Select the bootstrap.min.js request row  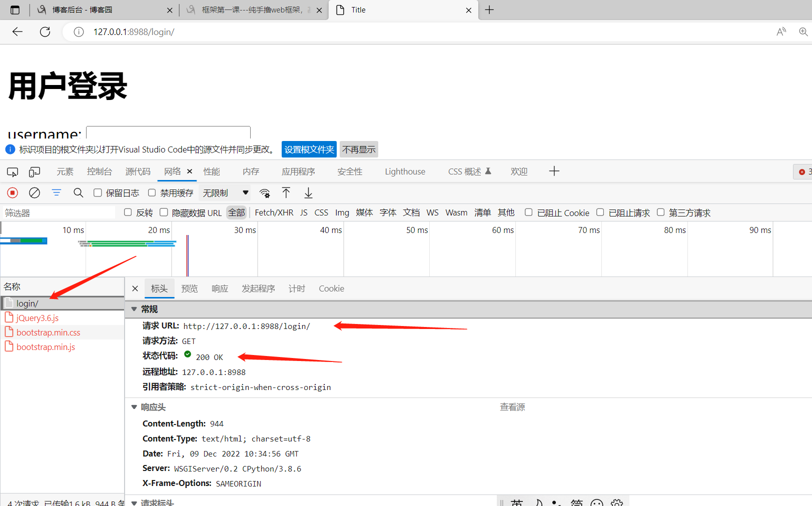coord(63,347)
